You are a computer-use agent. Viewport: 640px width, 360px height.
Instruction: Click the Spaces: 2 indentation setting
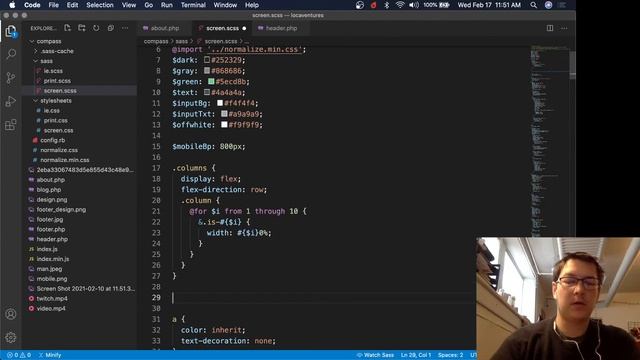pyautogui.click(x=450, y=355)
